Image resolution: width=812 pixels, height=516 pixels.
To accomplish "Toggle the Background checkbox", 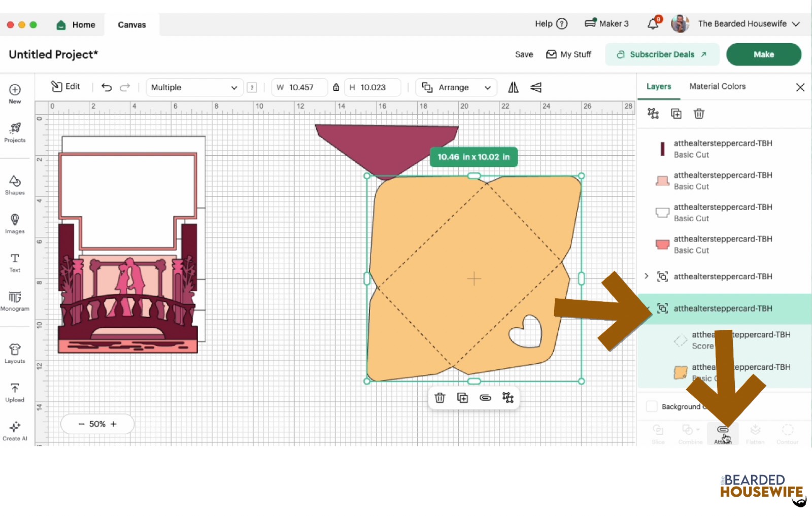I will click(652, 406).
